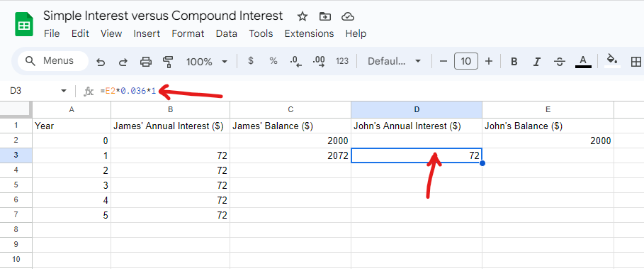
Task: Expand the Name box dropdown arrow
Action: coord(64,91)
